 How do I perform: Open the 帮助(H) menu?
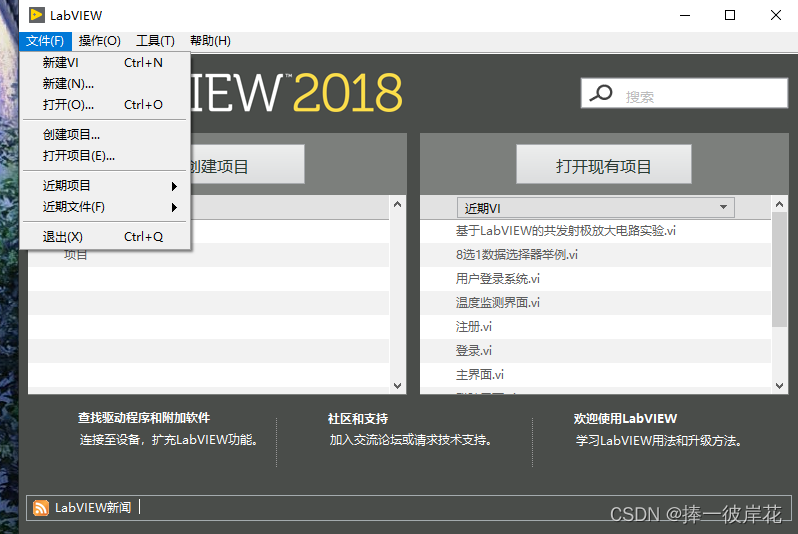[210, 41]
